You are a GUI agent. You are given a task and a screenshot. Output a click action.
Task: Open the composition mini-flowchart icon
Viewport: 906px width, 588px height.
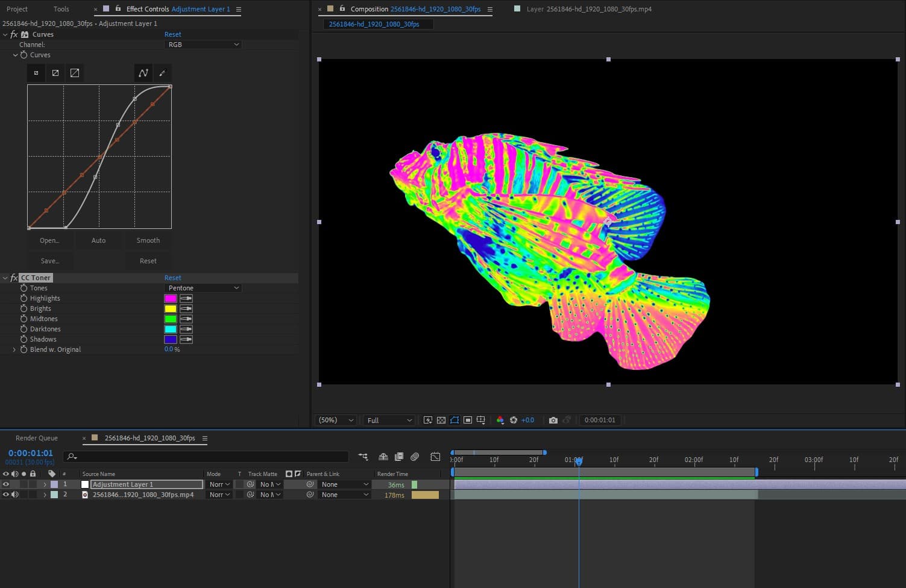tap(363, 457)
